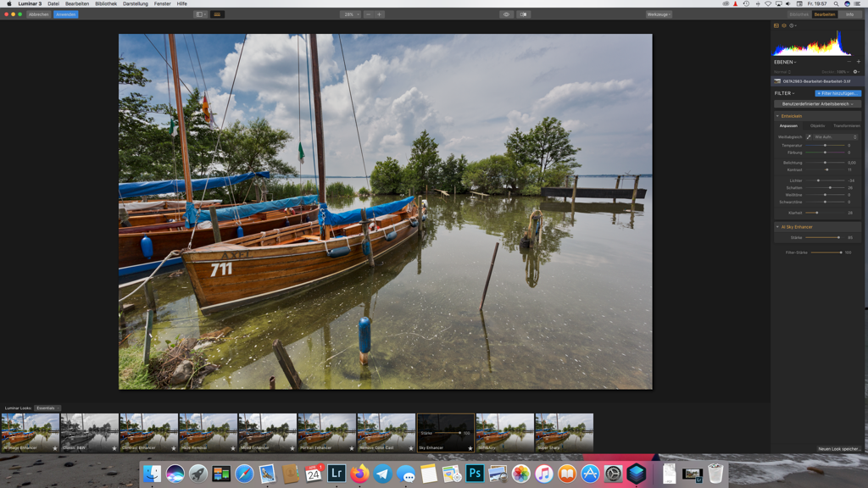868x488 pixels.
Task: Toggle the filmstrip Looks panel button
Action: click(217, 14)
